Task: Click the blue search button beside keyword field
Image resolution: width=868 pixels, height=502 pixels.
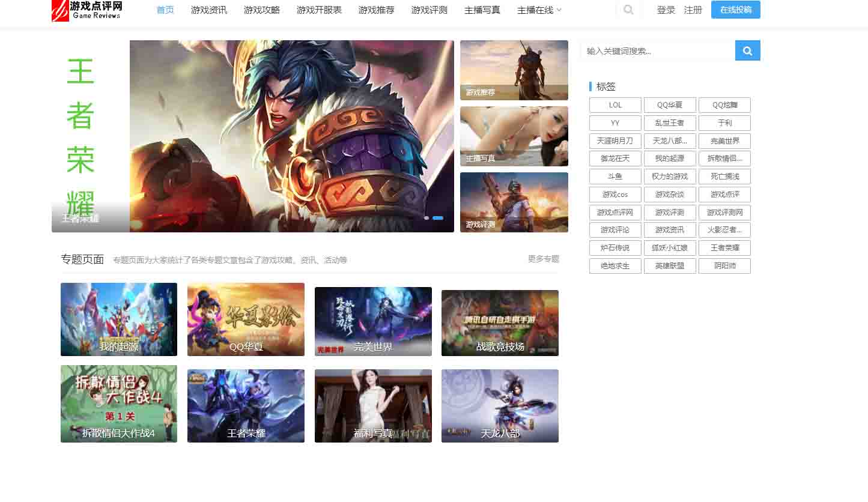Action: pos(748,50)
